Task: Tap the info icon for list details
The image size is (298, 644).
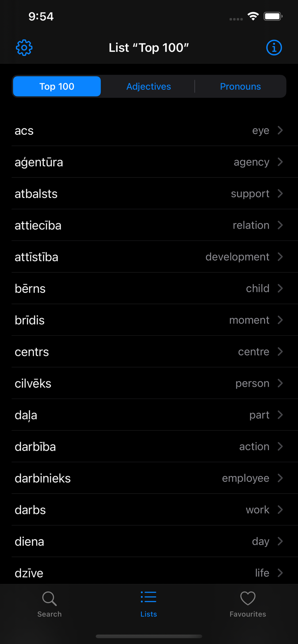Action: click(x=274, y=48)
